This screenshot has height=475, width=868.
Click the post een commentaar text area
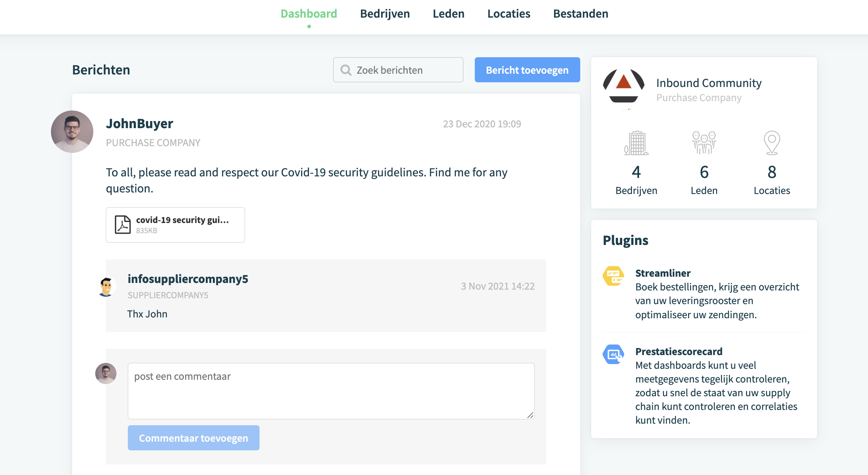point(331,391)
